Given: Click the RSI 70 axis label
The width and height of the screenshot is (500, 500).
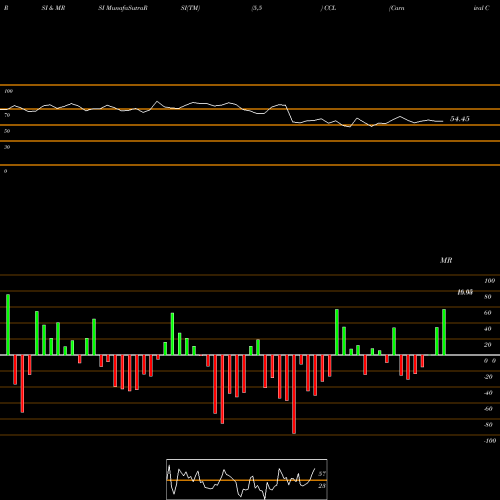Looking at the screenshot, I should tap(7, 115).
